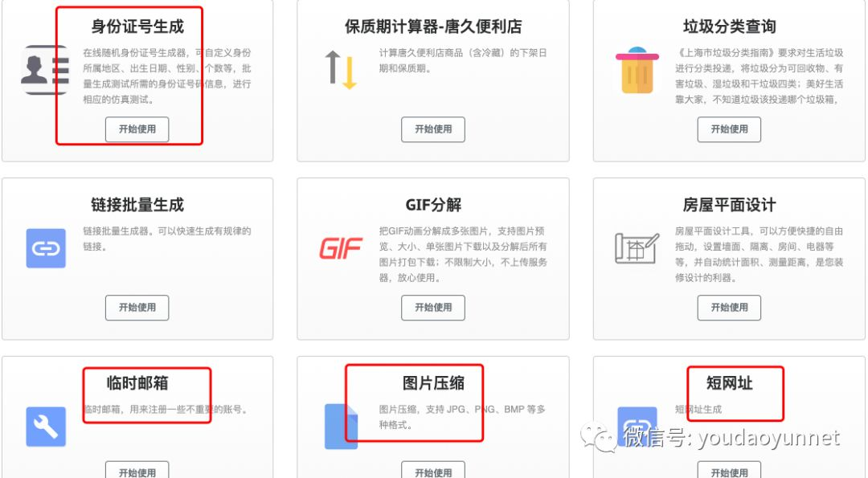Open the 图片压缩 card title

[433, 383]
